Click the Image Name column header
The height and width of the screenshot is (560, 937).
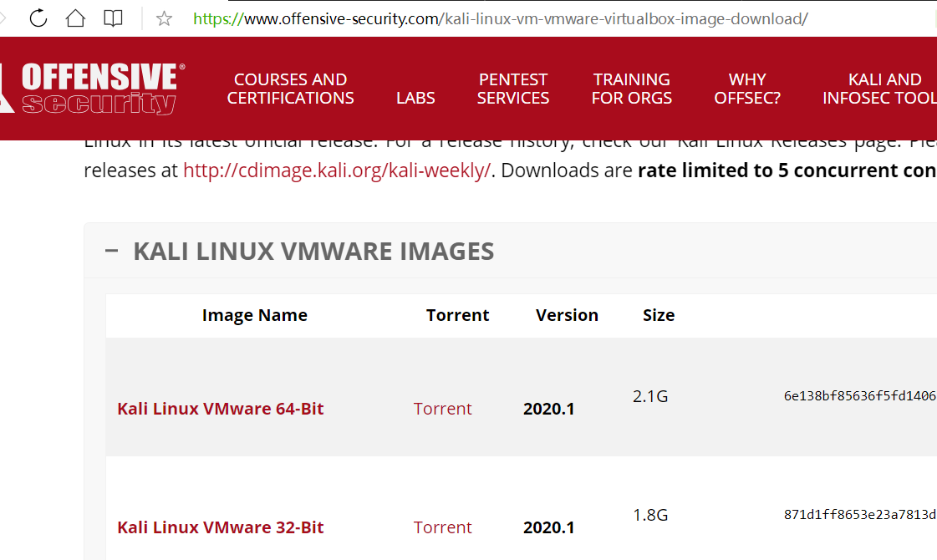click(x=254, y=315)
